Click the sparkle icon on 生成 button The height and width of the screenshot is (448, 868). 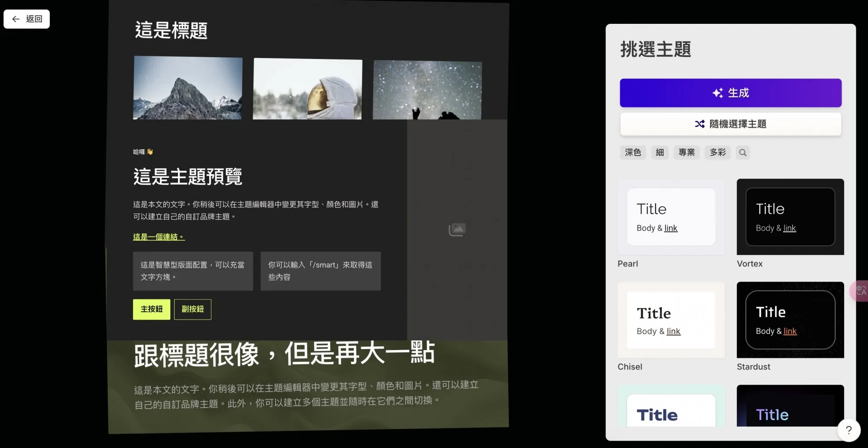tap(717, 93)
